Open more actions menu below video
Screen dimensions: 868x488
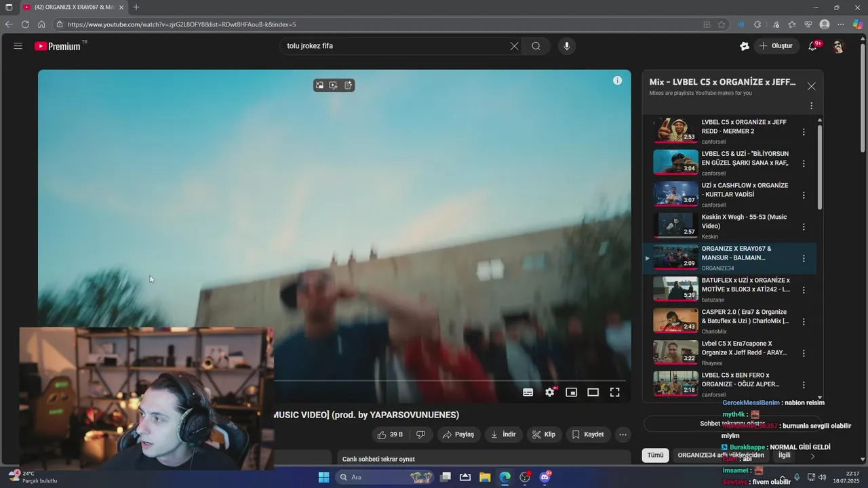[x=623, y=434]
